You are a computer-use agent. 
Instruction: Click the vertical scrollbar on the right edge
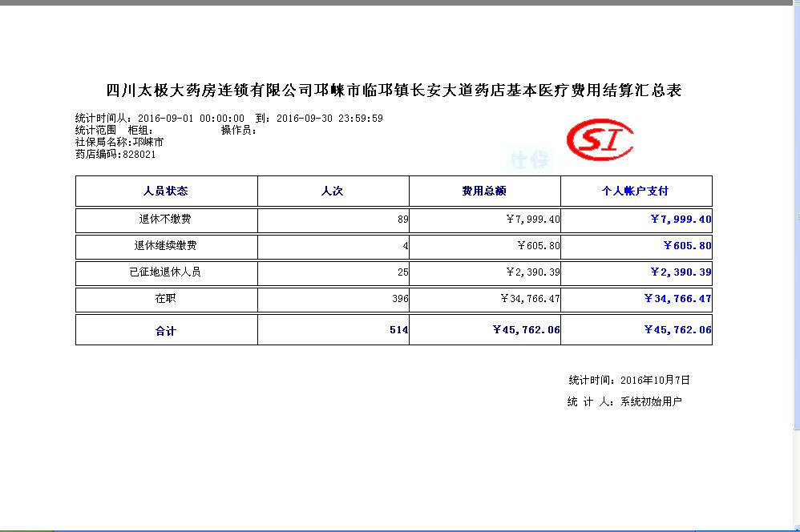click(797, 266)
